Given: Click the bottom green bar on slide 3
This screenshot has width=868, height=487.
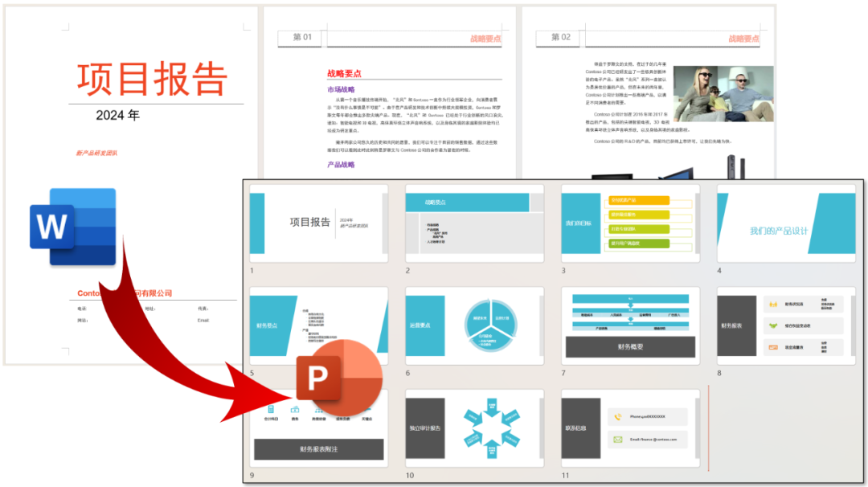Looking at the screenshot, I should (639, 243).
